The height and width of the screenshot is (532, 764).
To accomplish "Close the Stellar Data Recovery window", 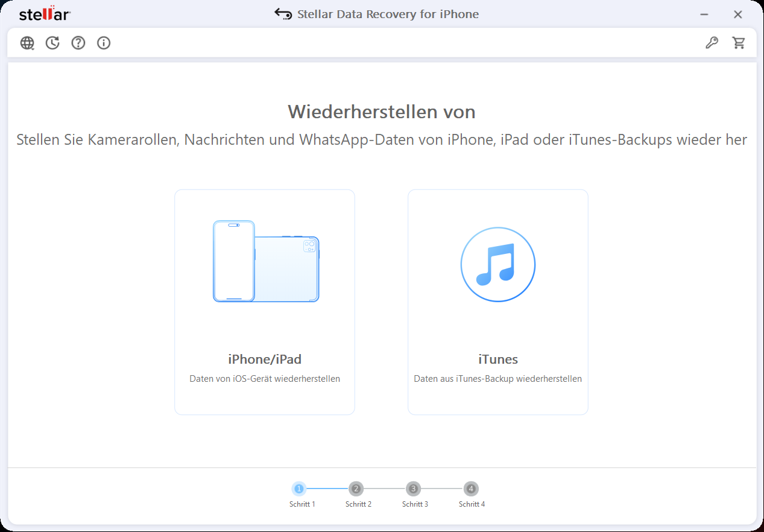I will point(737,14).
